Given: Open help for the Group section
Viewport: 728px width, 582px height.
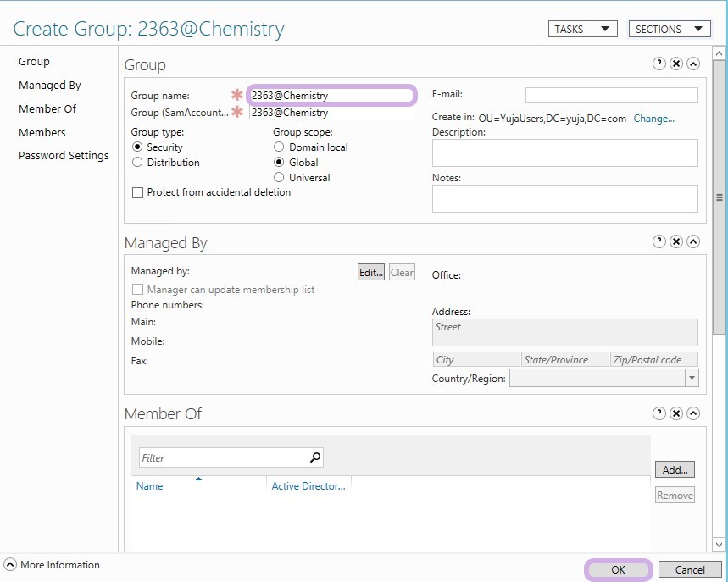Looking at the screenshot, I should tap(659, 64).
